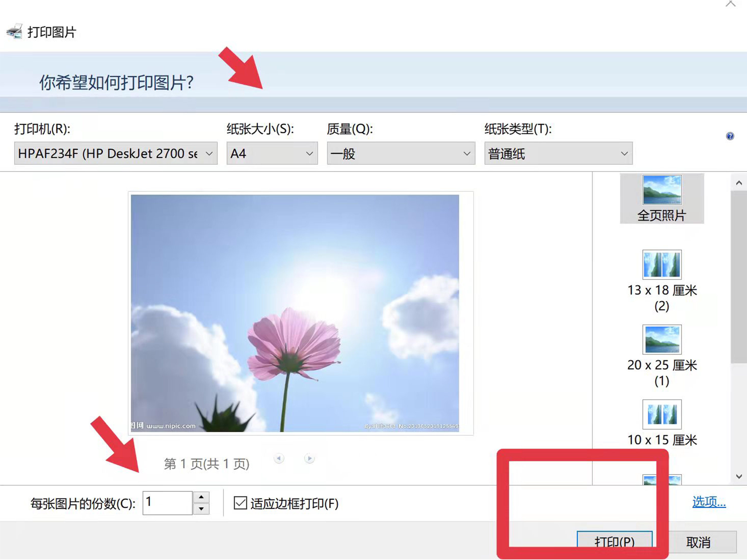
Task: Open the 选项... link
Action: (x=709, y=502)
